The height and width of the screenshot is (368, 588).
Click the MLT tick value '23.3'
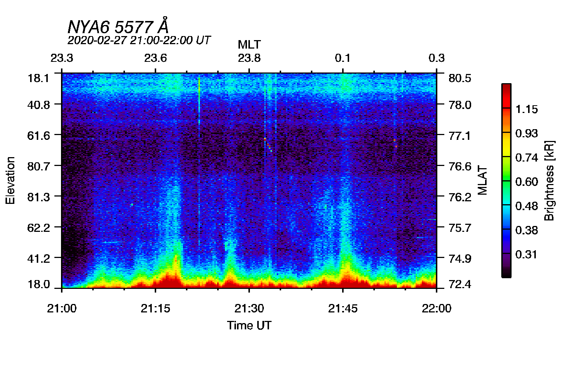[62, 58]
